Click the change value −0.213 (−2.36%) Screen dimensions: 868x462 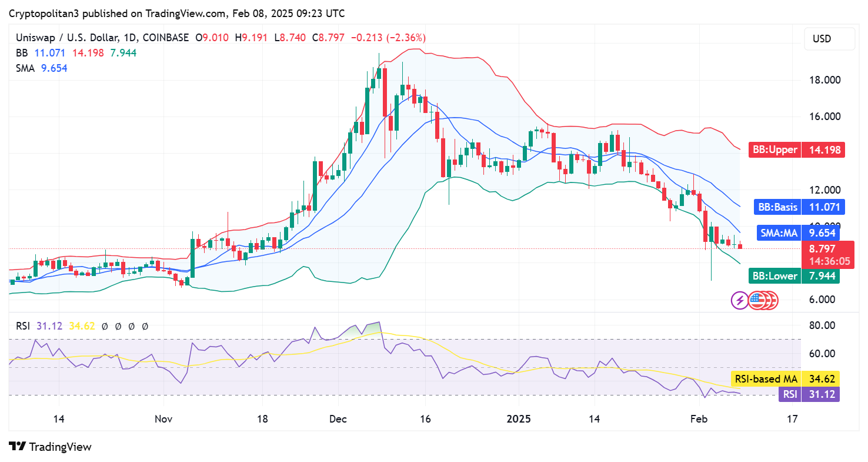(x=388, y=38)
